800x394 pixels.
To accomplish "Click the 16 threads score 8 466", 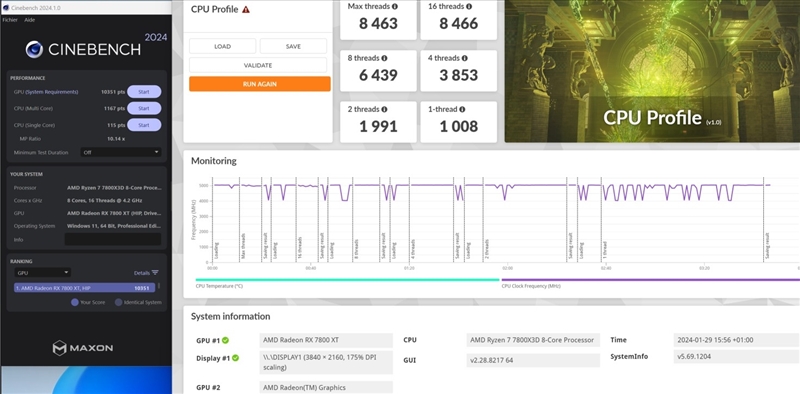I will pyautogui.click(x=459, y=23).
